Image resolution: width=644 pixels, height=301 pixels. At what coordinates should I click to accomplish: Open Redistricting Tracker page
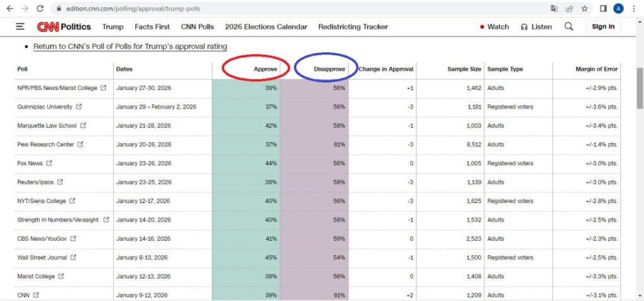point(353,27)
